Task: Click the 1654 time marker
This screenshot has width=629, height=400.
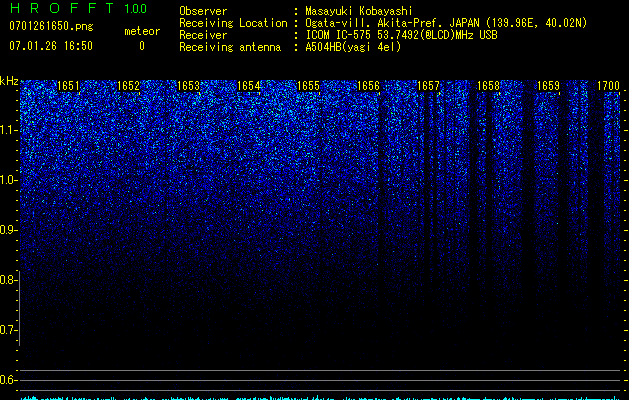Action: click(x=248, y=86)
